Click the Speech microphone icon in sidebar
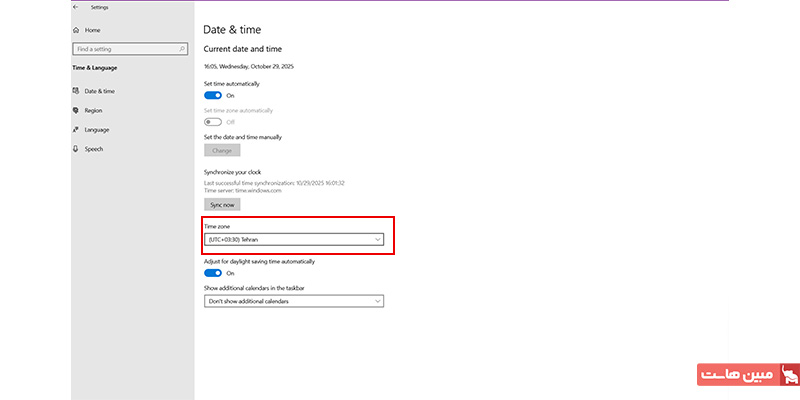 (x=76, y=149)
